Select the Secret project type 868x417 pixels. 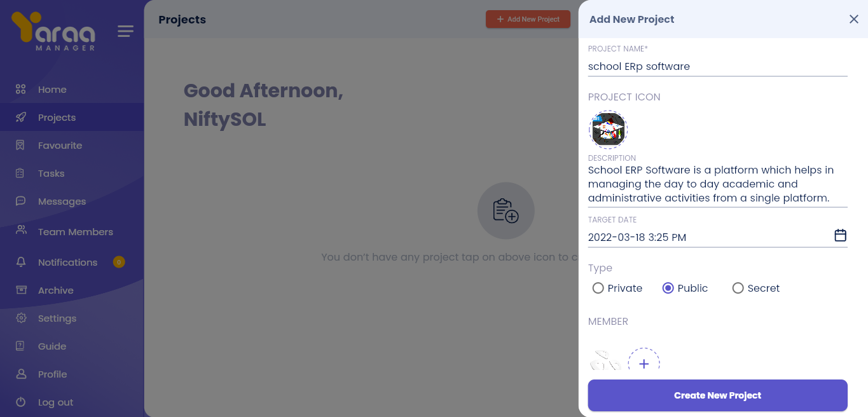[738, 288]
